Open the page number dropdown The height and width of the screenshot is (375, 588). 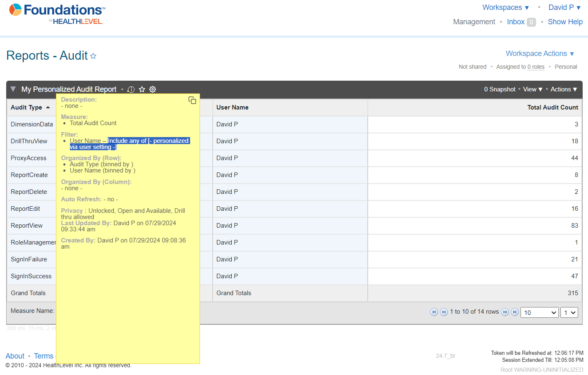[569, 312]
